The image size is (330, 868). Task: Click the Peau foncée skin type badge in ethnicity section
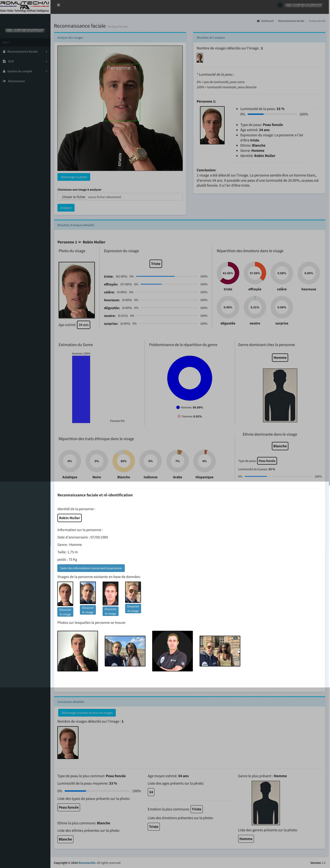pos(267,461)
